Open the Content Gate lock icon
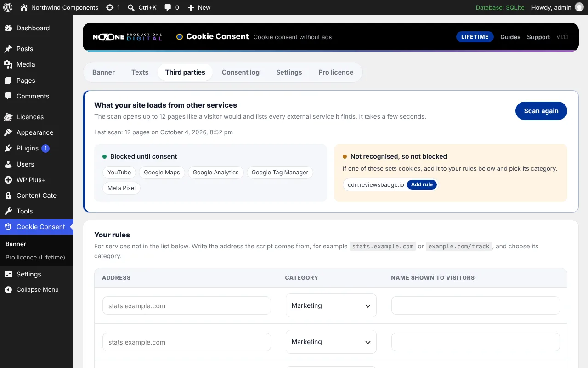 [8, 195]
